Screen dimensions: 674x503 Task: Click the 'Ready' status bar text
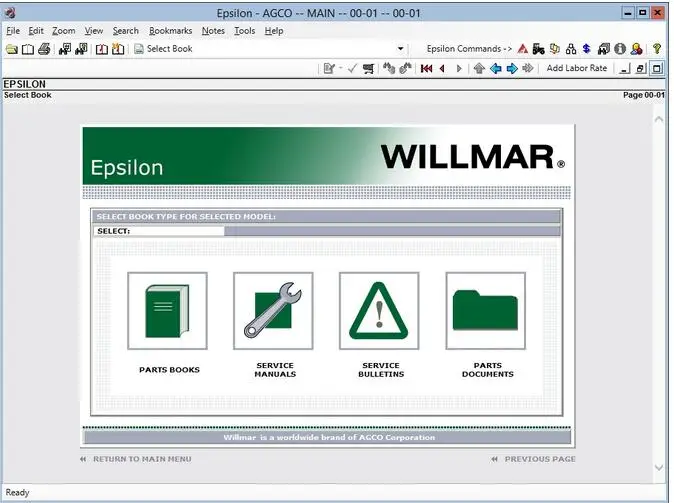(x=17, y=493)
